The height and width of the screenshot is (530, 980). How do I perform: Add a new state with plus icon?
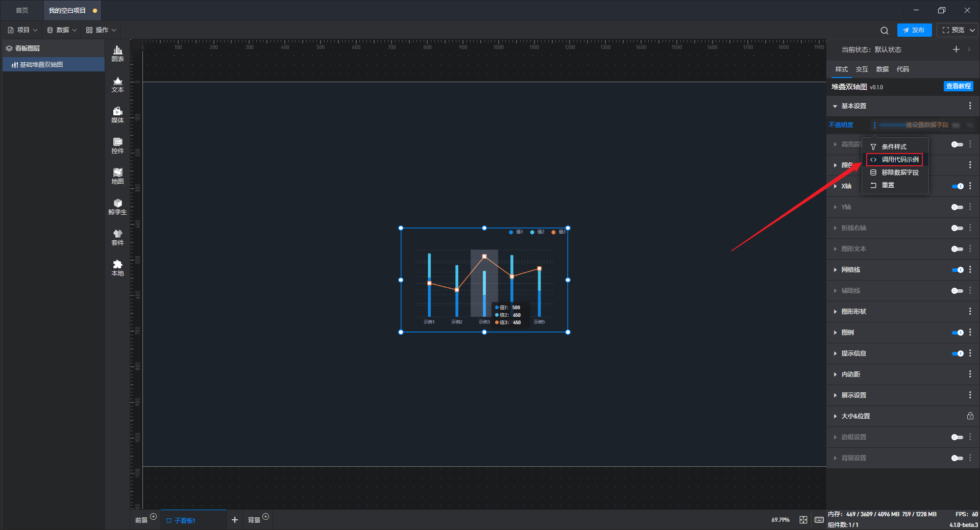pos(956,49)
